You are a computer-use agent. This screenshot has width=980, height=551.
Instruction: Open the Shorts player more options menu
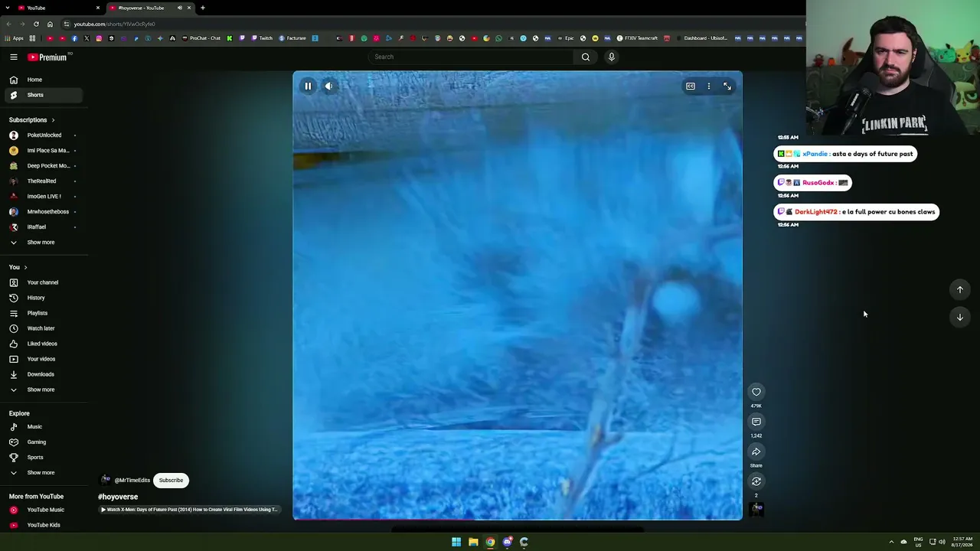709,86
